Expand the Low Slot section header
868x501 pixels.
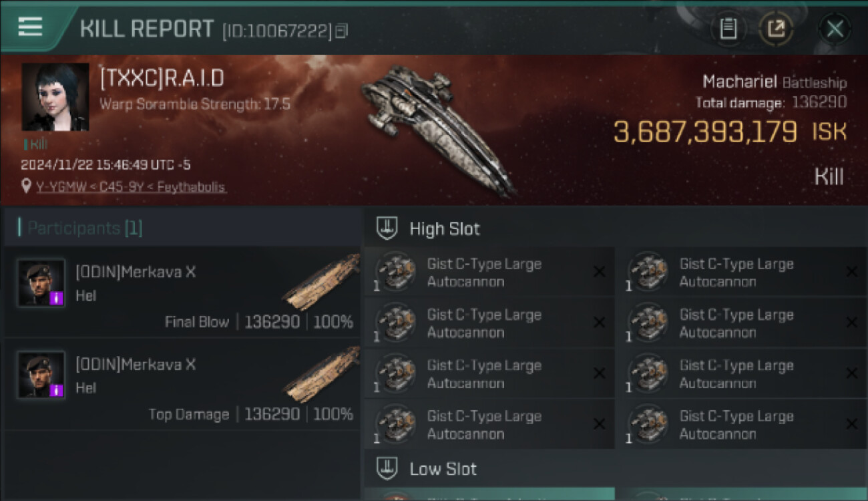(x=615, y=468)
